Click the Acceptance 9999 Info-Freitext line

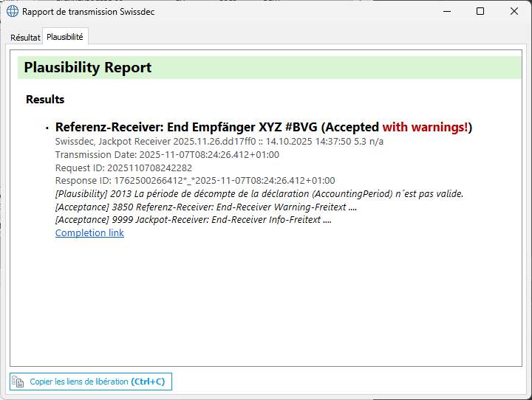click(193, 220)
